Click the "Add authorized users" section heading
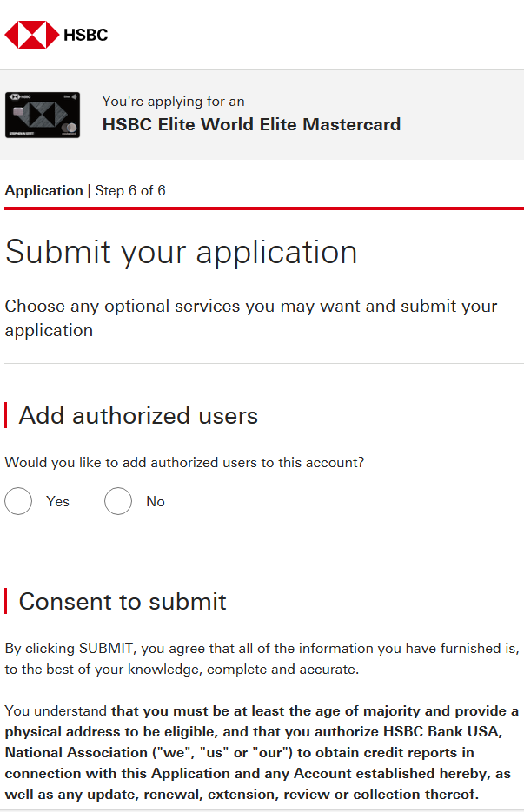Screen dimensions: 524x812 point(138,415)
